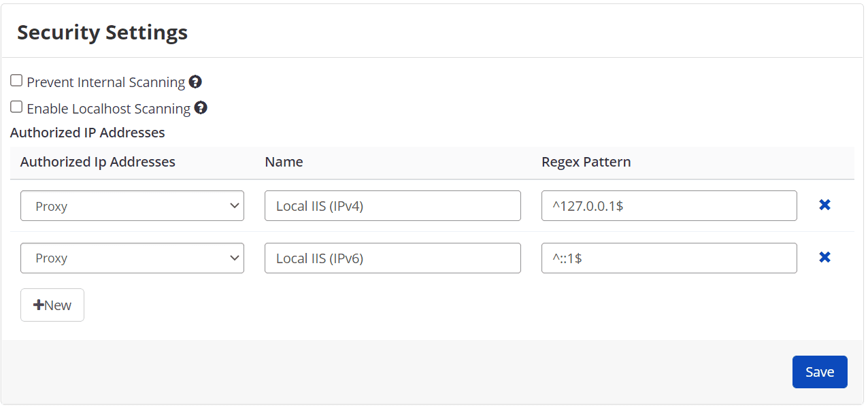Click the New button to add a row
The height and width of the screenshot is (408, 868).
(x=52, y=305)
